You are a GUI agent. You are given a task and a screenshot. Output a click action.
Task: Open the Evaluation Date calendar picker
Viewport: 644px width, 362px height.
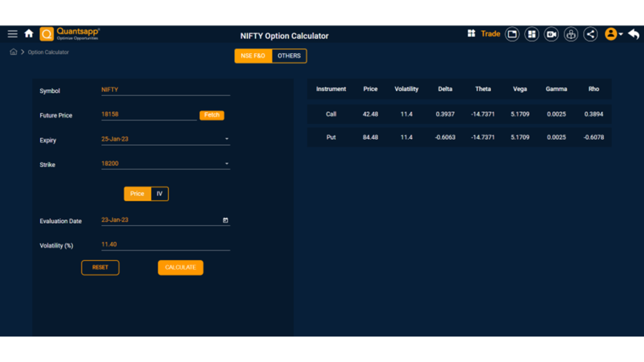[x=225, y=220]
